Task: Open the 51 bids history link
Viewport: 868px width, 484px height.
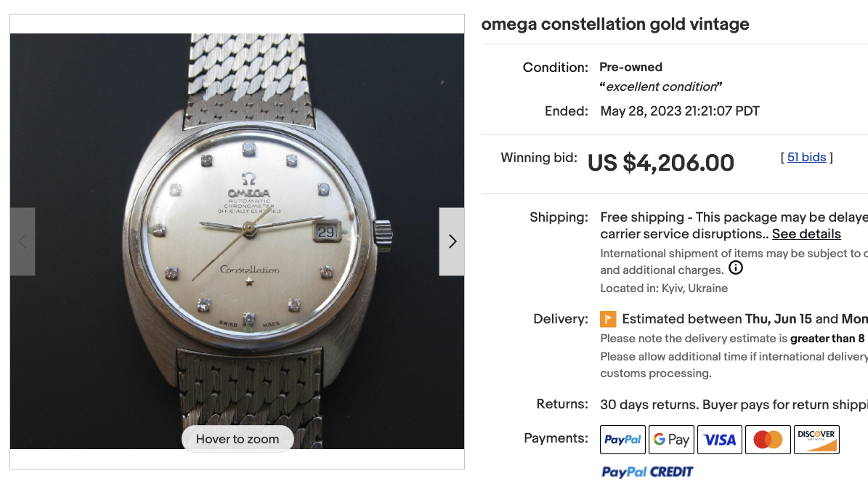Action: (807, 157)
